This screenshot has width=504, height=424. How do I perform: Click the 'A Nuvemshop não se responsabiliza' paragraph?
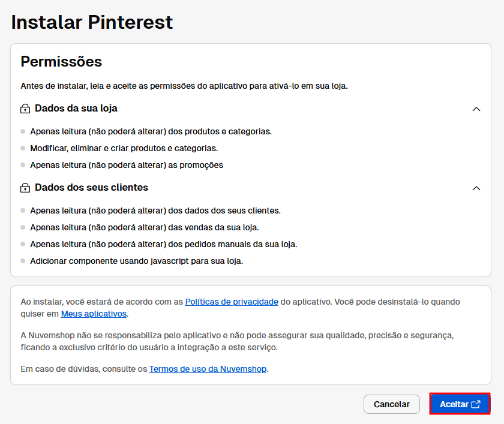click(237, 341)
